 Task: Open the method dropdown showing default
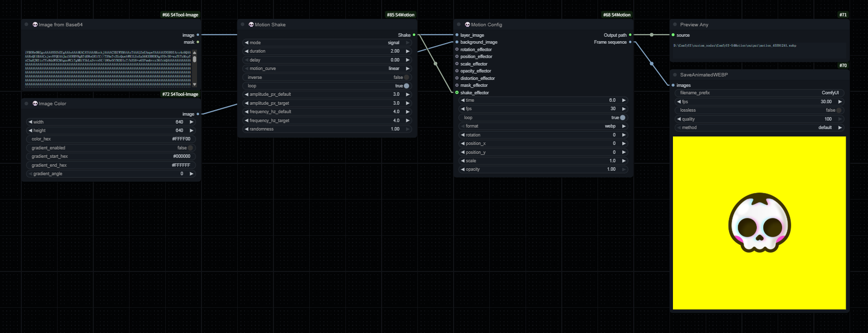click(759, 128)
